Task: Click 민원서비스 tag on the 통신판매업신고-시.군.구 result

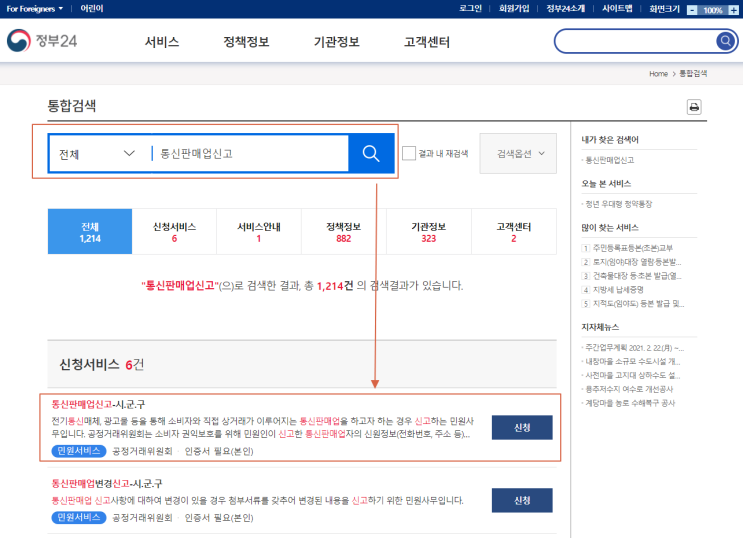Action: [79, 451]
